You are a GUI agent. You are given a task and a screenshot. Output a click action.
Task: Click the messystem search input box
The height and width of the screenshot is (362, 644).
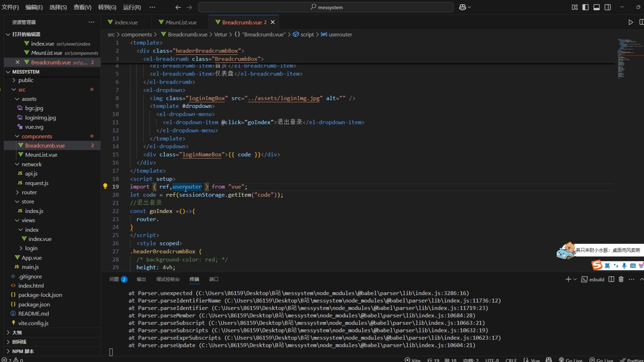coord(326,7)
